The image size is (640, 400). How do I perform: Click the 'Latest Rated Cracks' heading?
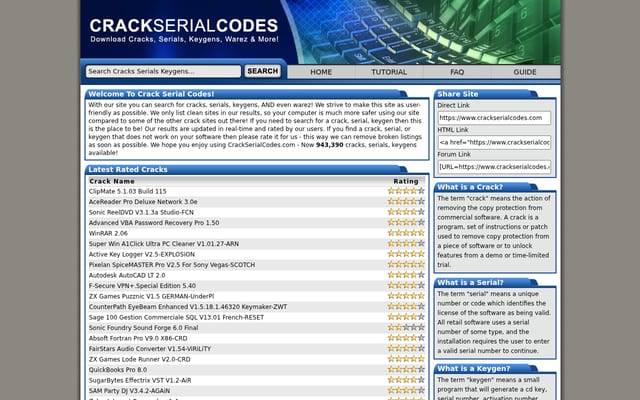[x=128, y=169]
